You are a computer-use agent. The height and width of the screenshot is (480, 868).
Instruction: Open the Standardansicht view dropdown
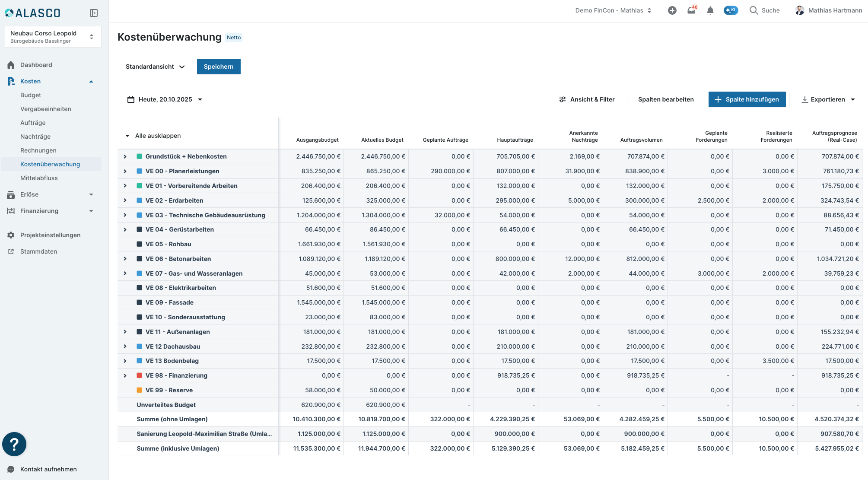155,67
